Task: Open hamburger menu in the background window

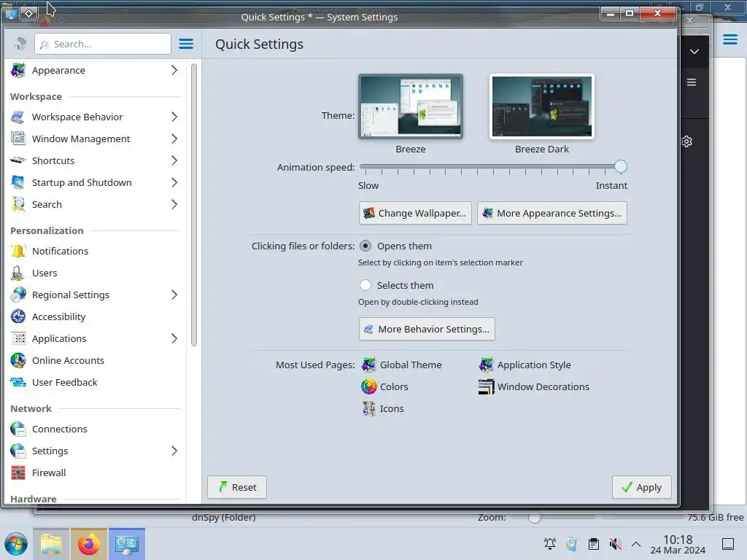Action: tap(729, 39)
